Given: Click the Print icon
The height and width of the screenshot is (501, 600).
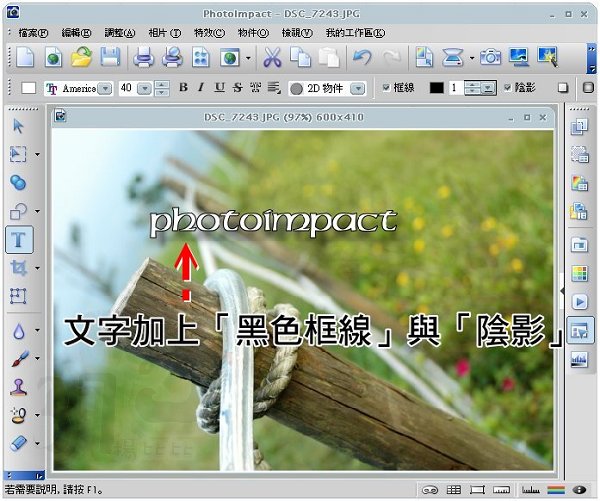Looking at the screenshot, I should [x=143, y=58].
